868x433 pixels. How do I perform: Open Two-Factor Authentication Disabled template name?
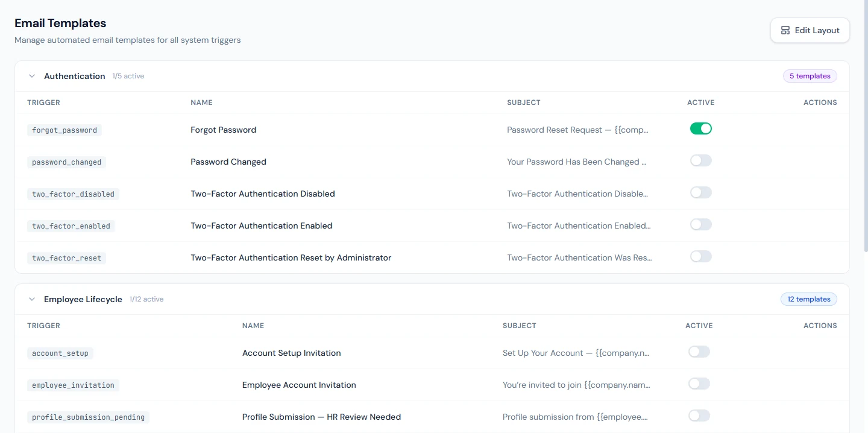point(263,194)
